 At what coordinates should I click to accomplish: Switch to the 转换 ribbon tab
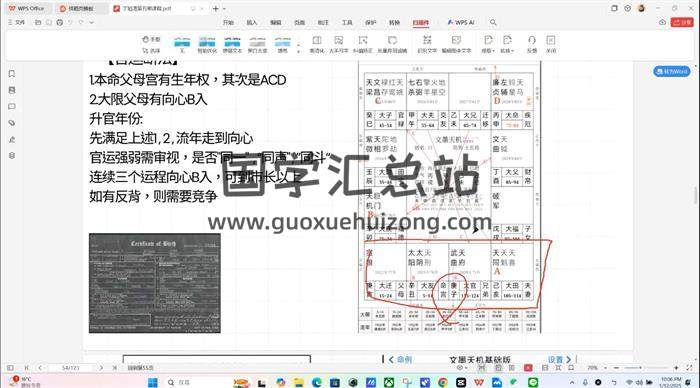394,22
